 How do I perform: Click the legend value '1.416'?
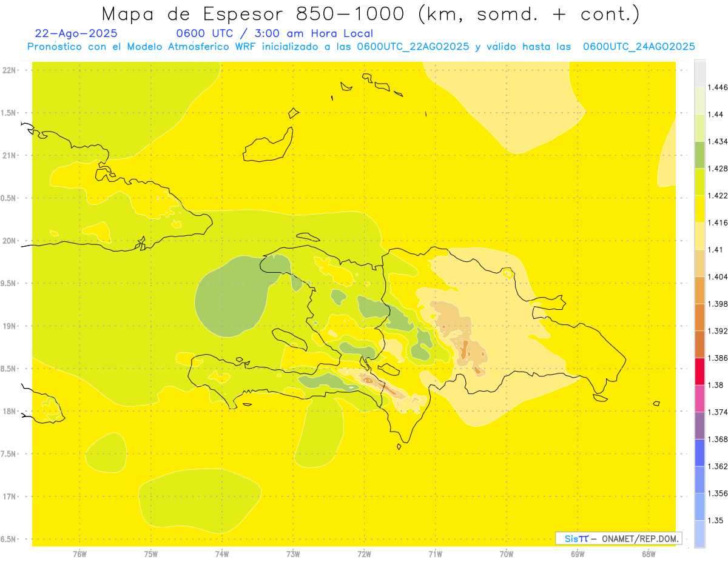pos(717,222)
